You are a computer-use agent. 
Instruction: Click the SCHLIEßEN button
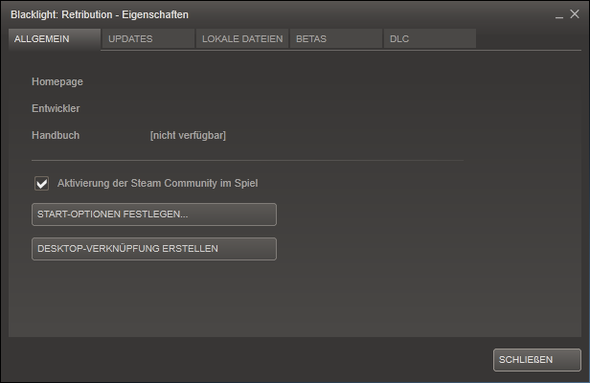pos(537,360)
